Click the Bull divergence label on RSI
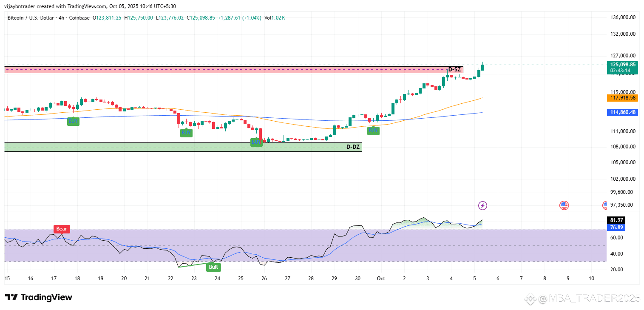Viewport: 644px width, 310px height. tap(213, 267)
